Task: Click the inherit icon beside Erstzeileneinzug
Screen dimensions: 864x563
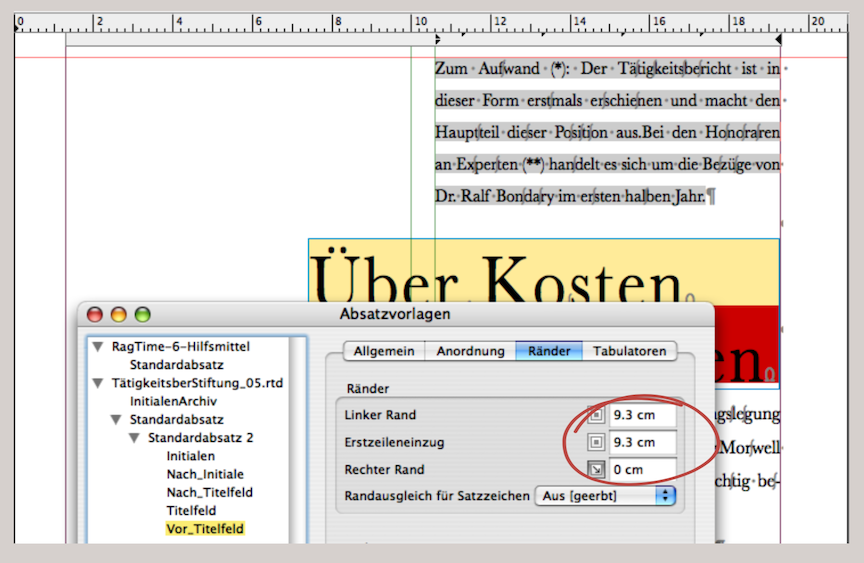Action: pos(596,442)
